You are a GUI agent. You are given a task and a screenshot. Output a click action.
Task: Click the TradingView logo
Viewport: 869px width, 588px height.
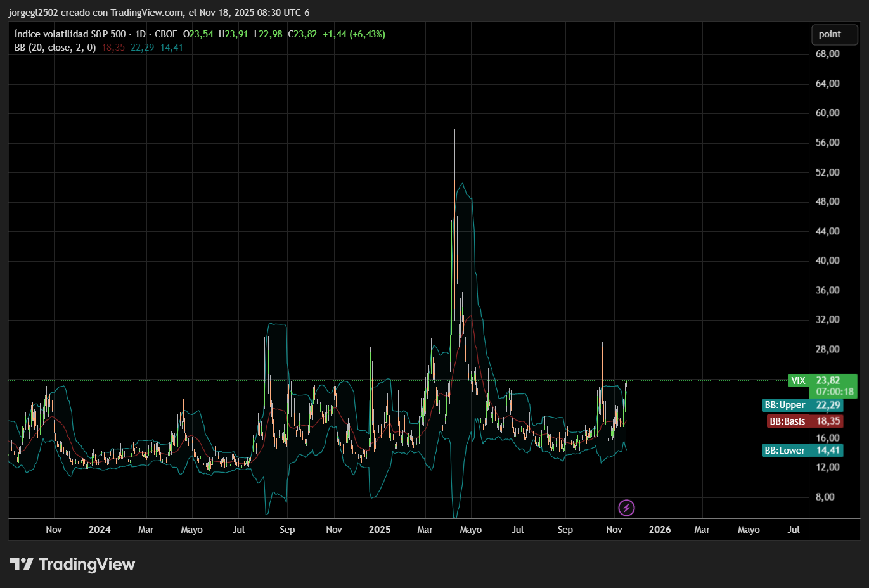(x=72, y=564)
